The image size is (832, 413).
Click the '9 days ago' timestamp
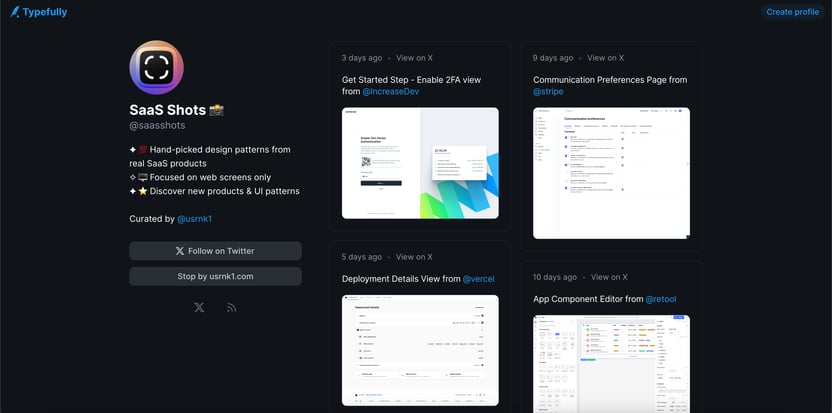click(x=553, y=58)
